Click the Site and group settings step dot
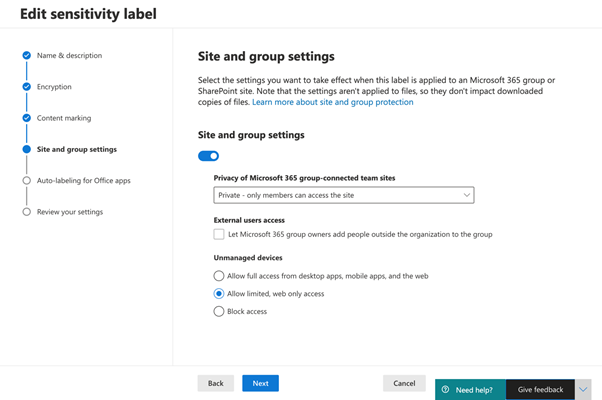Image resolution: width=602 pixels, height=400 pixels. [26, 149]
